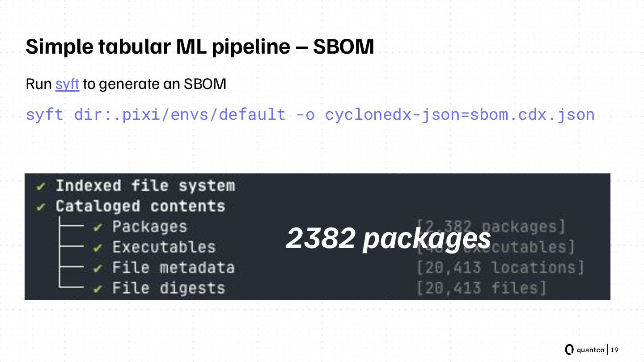Select the 'Packages' label in the tree

149,227
